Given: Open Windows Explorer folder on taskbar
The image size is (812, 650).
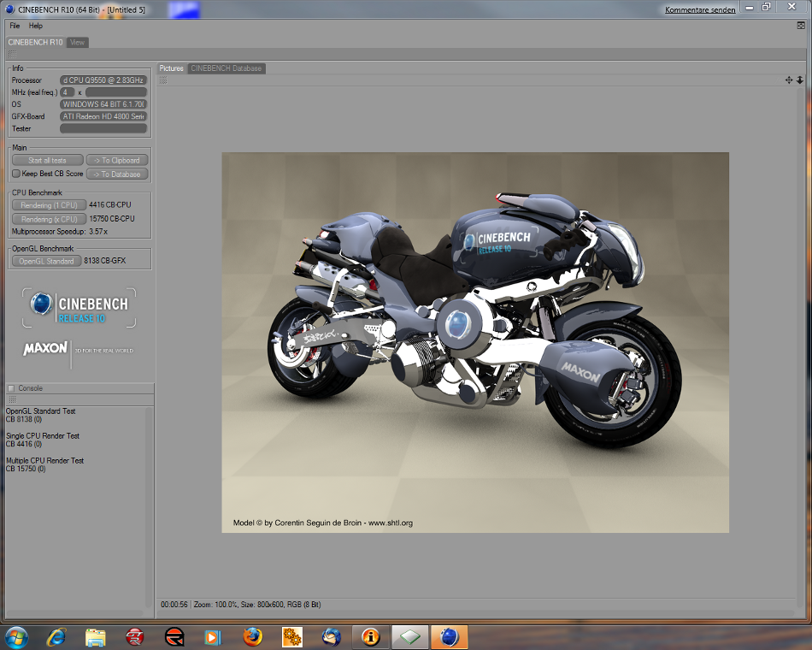Looking at the screenshot, I should click(x=95, y=637).
